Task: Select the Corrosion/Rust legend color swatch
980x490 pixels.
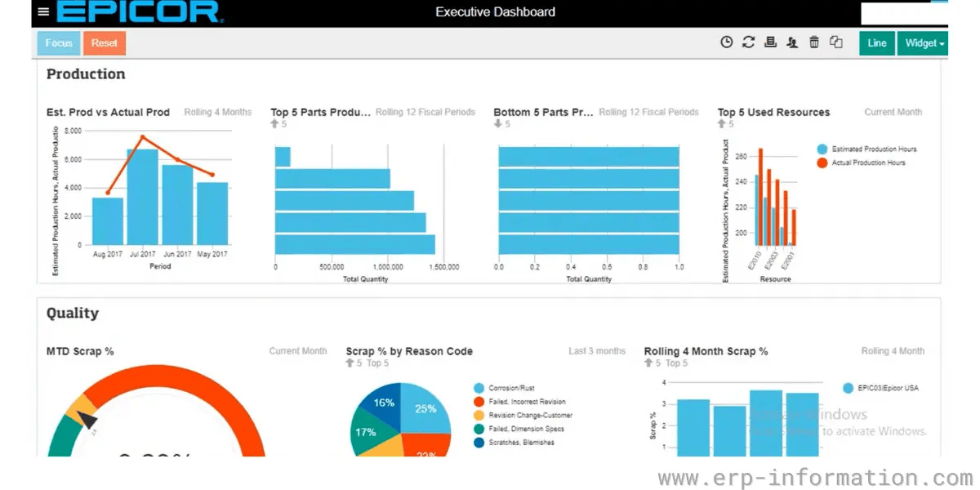Action: (x=479, y=390)
